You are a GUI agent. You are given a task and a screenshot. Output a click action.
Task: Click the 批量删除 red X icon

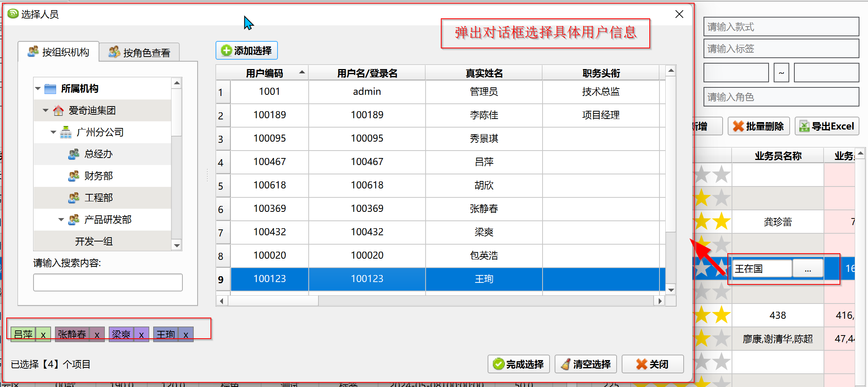pyautogui.click(x=738, y=126)
